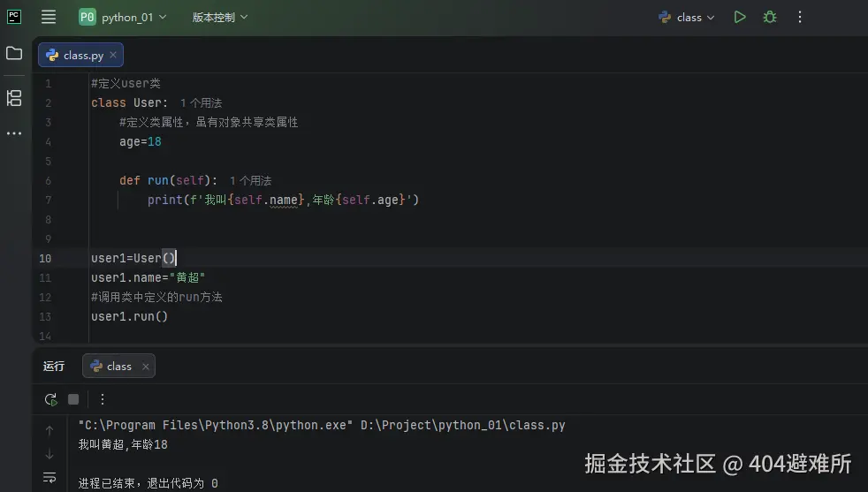Expand the class run configuration dropdown

tap(688, 17)
